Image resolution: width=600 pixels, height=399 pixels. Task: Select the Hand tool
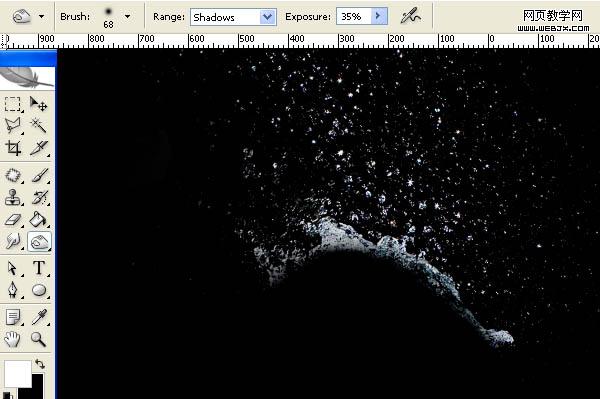pyautogui.click(x=13, y=339)
